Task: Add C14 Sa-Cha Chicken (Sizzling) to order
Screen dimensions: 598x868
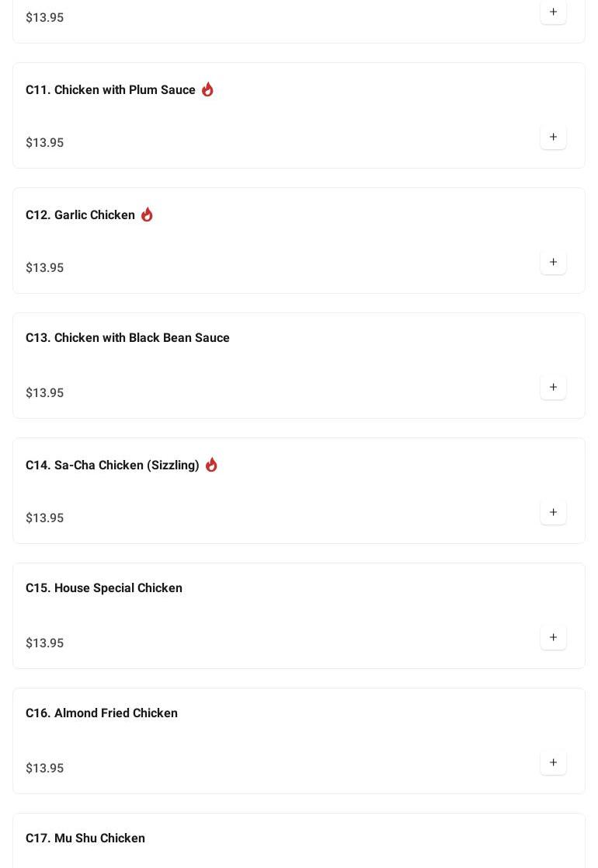Action: [553, 513]
